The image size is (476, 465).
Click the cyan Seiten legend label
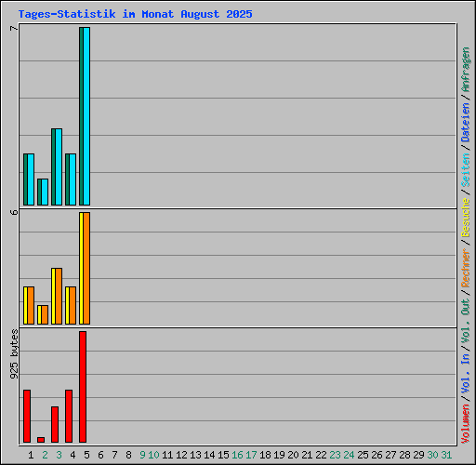466,170
